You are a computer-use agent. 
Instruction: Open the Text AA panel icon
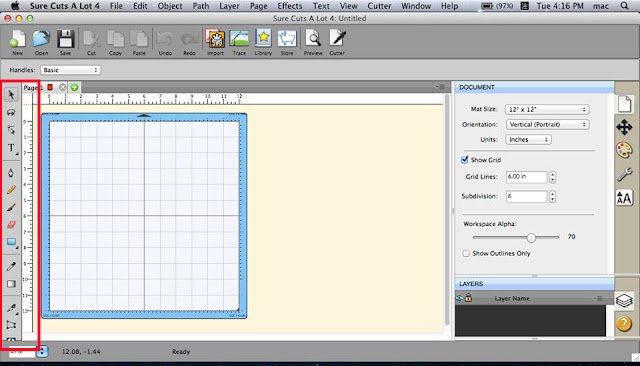click(x=624, y=198)
